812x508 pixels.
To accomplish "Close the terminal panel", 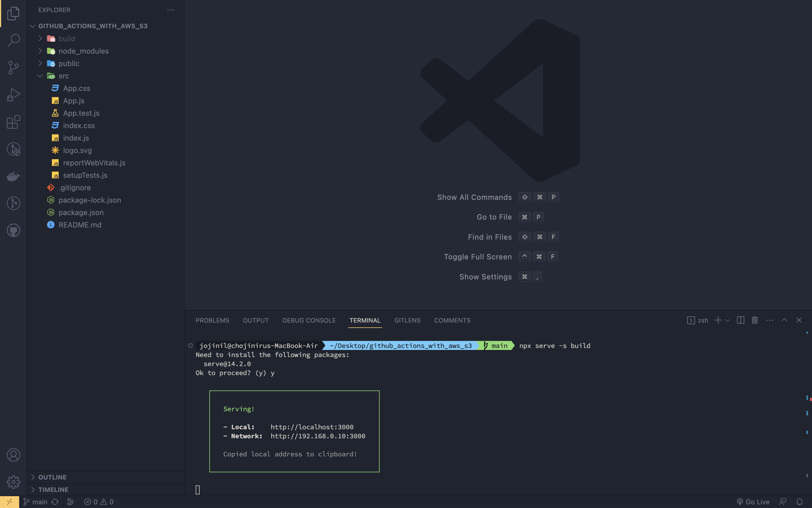I will tap(799, 320).
